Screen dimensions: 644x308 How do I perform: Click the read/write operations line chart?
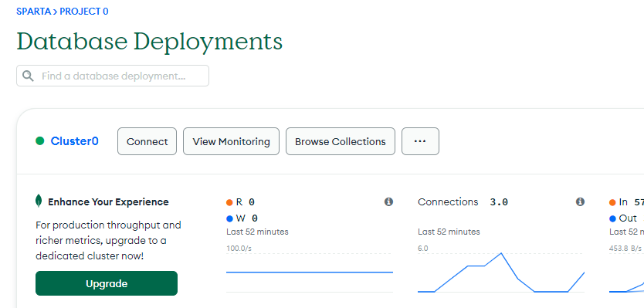pyautogui.click(x=310, y=272)
